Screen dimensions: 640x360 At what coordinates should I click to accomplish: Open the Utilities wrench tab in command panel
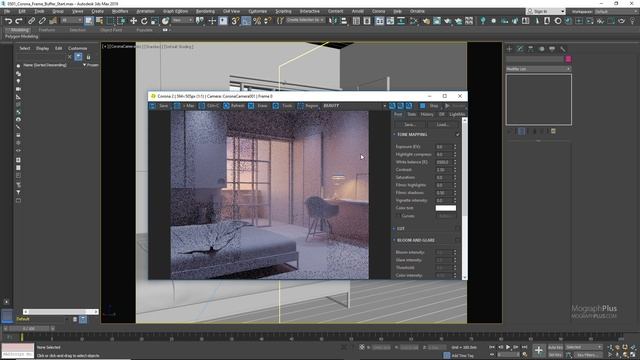563,49
